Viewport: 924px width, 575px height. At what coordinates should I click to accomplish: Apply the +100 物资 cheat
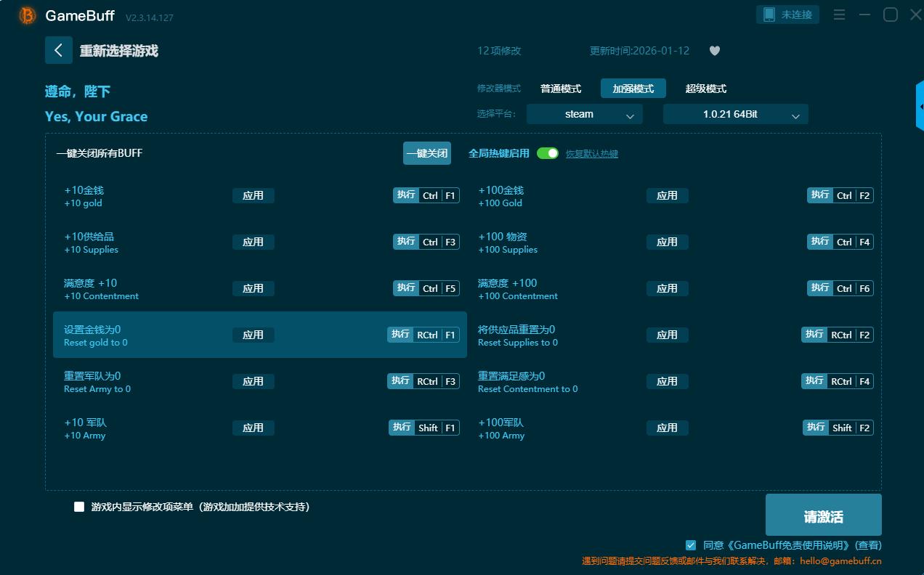pos(668,242)
